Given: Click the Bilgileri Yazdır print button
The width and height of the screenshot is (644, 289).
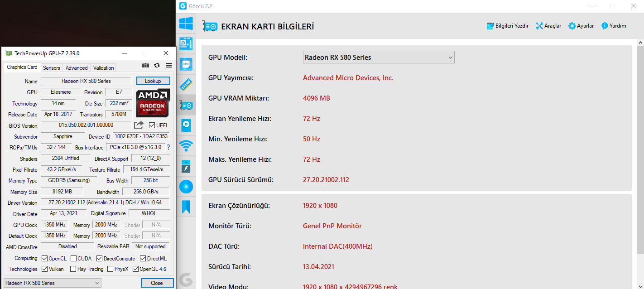Looking at the screenshot, I should click(x=508, y=26).
